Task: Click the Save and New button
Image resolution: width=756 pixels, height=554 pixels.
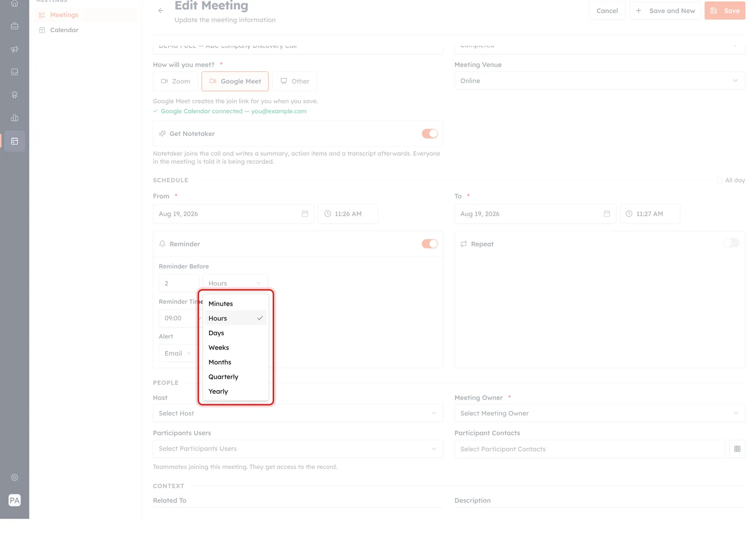Action: (x=665, y=10)
